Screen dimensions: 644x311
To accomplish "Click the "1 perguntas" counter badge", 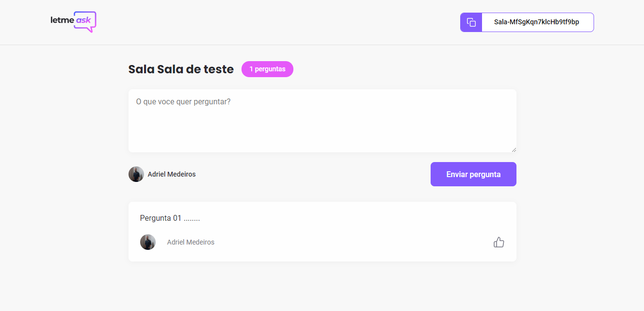I will (267, 69).
